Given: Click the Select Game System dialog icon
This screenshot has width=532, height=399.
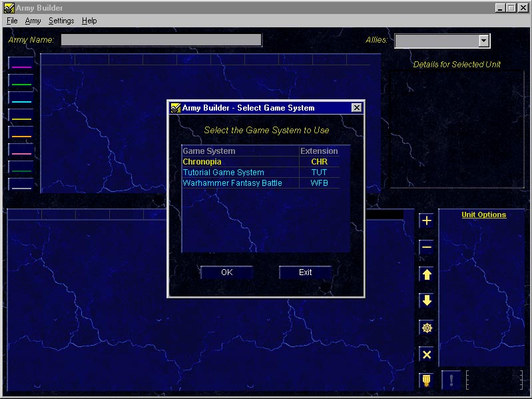Looking at the screenshot, I should tap(175, 108).
